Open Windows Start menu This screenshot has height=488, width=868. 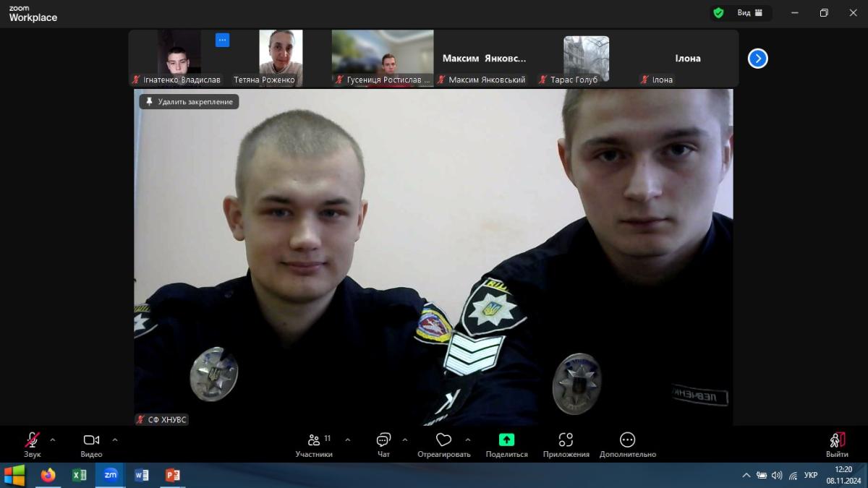pos(14,475)
